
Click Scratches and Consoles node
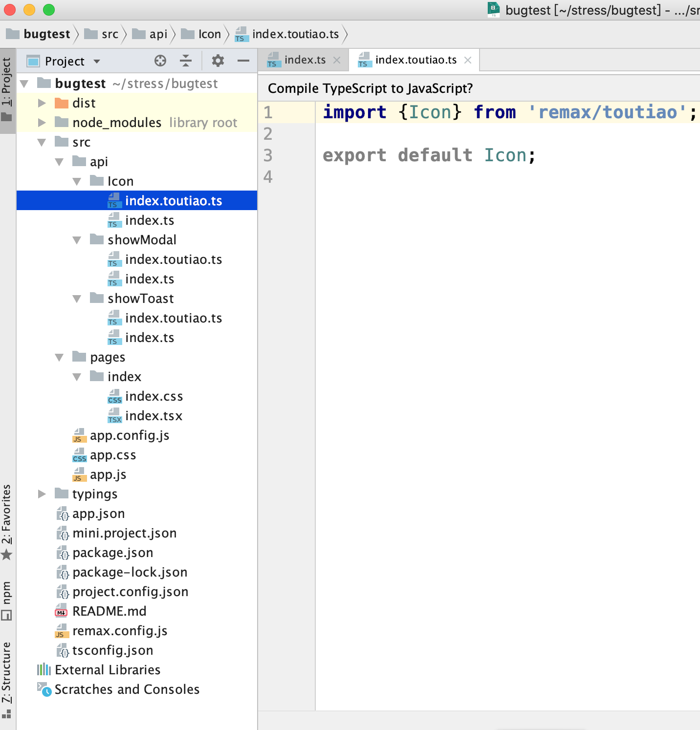[118, 689]
